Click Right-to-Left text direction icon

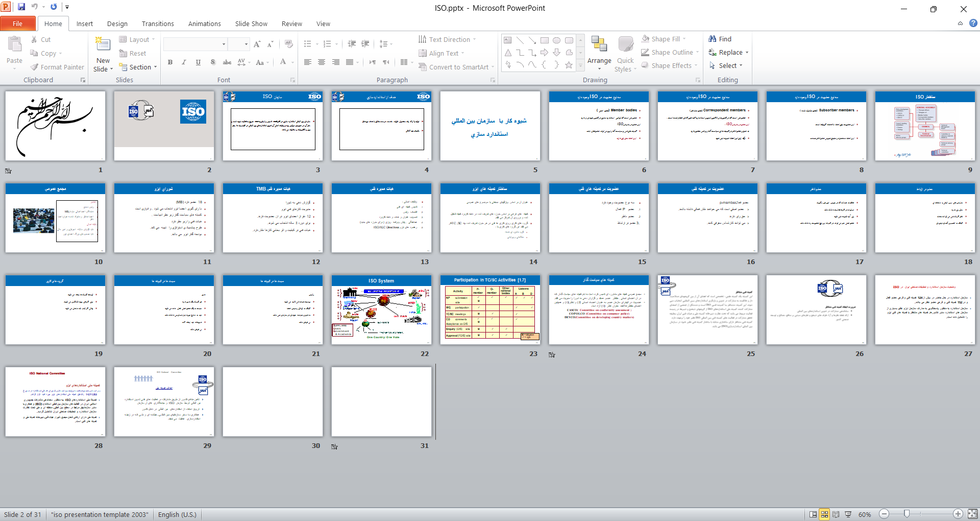click(386, 62)
